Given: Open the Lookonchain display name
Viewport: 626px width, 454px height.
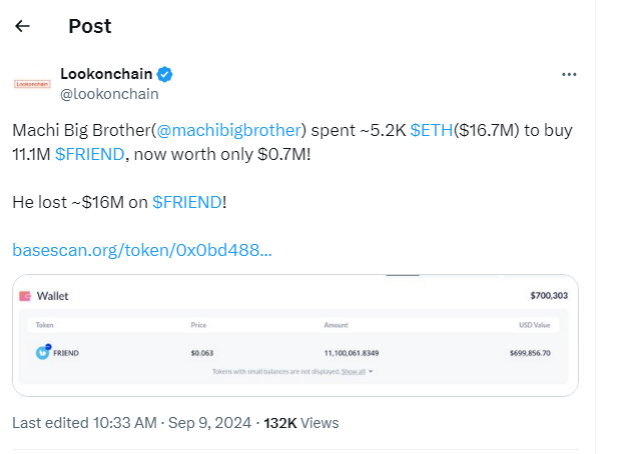Looking at the screenshot, I should (x=106, y=74).
